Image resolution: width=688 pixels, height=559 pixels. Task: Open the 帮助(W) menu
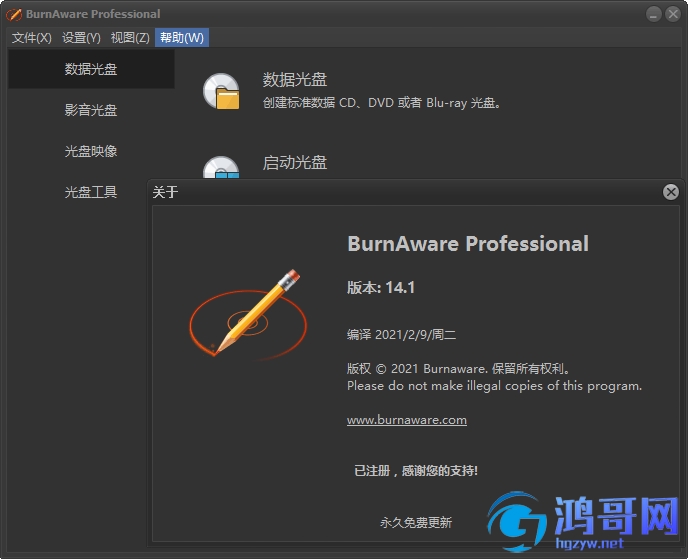coord(182,38)
